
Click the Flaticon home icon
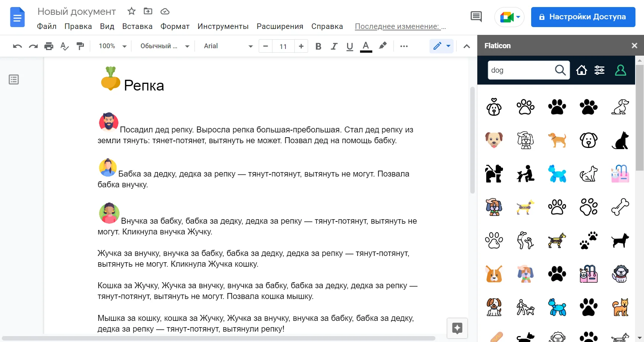click(581, 70)
